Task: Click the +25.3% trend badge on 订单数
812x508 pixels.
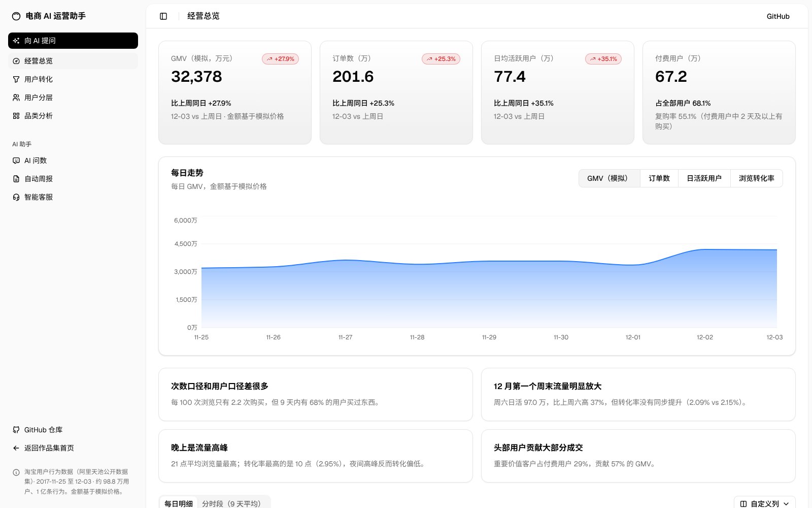Action: [x=441, y=59]
